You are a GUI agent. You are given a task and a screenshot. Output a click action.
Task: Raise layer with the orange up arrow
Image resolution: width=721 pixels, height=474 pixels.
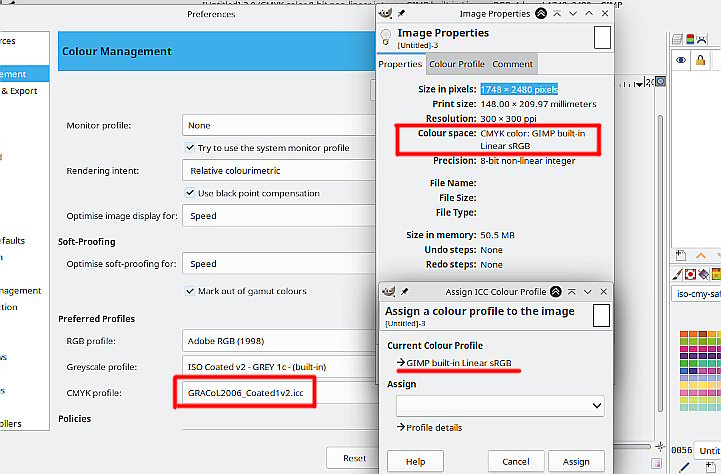(x=701, y=255)
